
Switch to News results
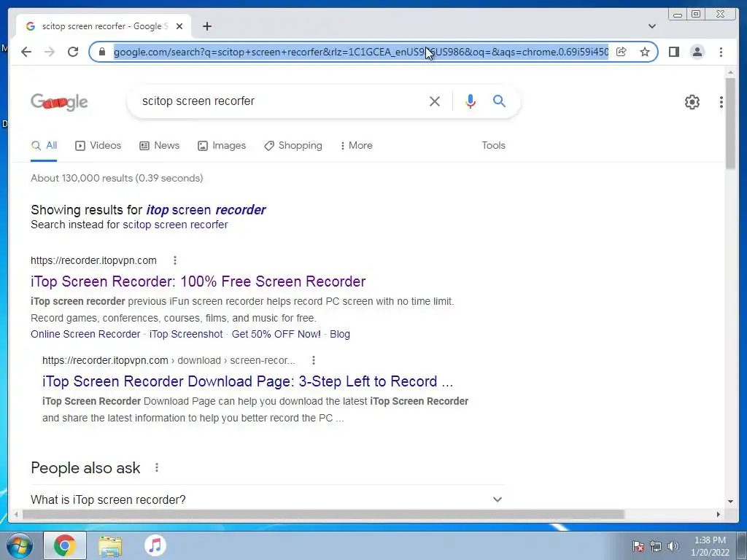(x=159, y=146)
